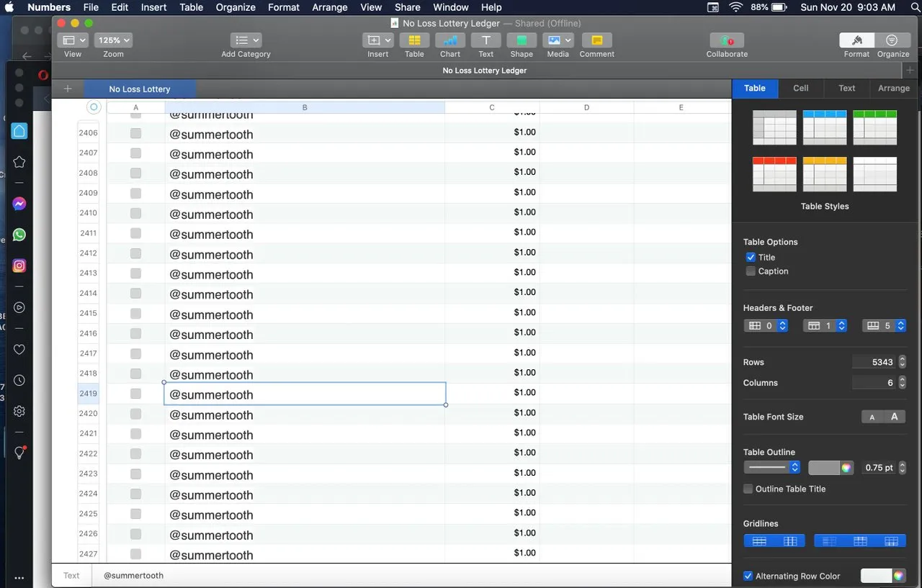This screenshot has width=922, height=588.
Task: Click the Insert toolbar icon
Action: (x=377, y=40)
